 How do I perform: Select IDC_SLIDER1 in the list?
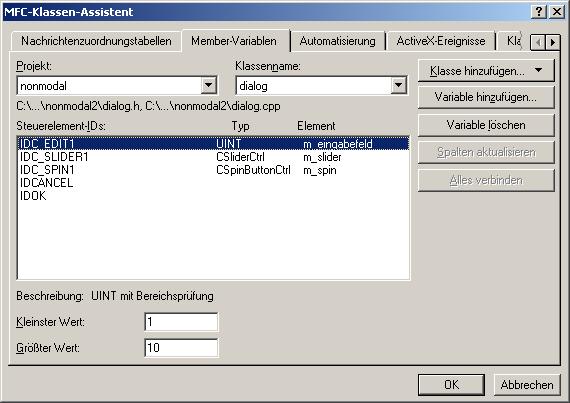[213, 157]
